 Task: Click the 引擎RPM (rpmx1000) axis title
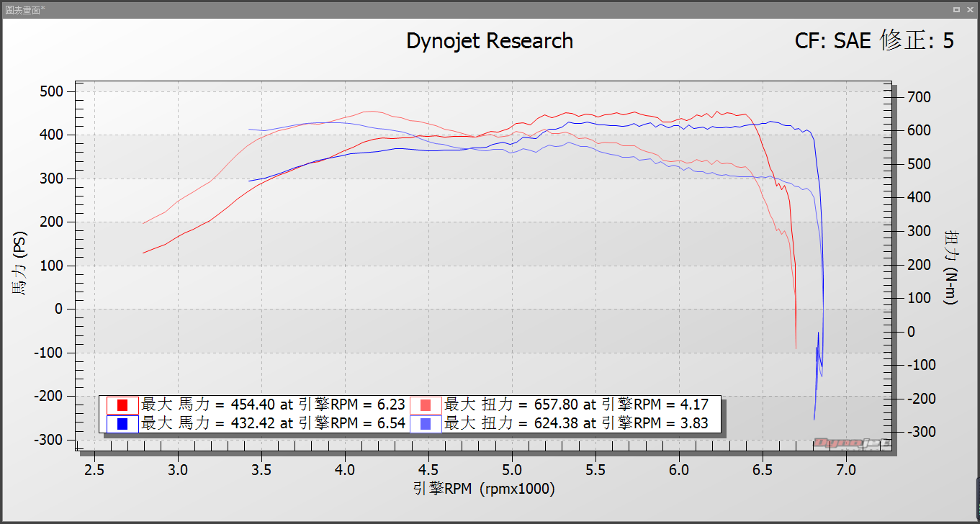484,489
